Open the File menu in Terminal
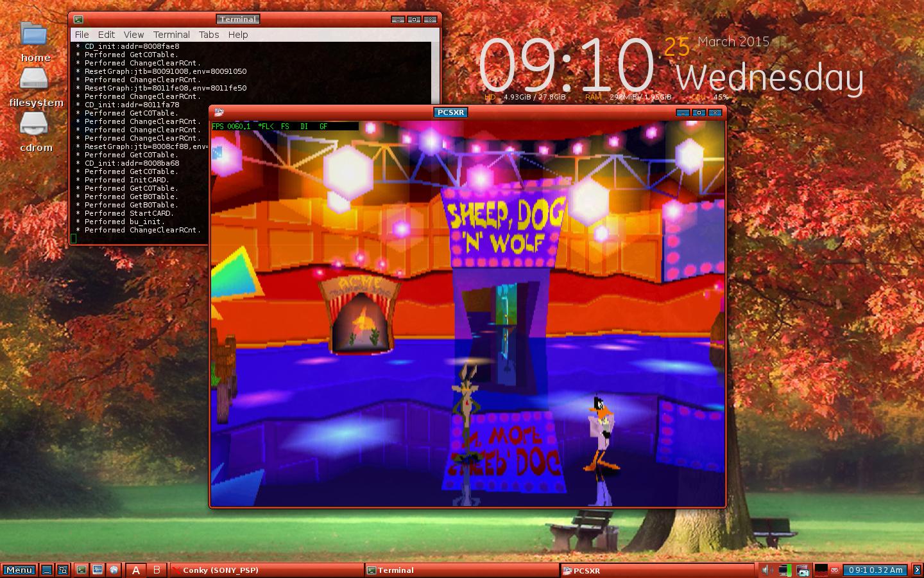 pyautogui.click(x=81, y=35)
